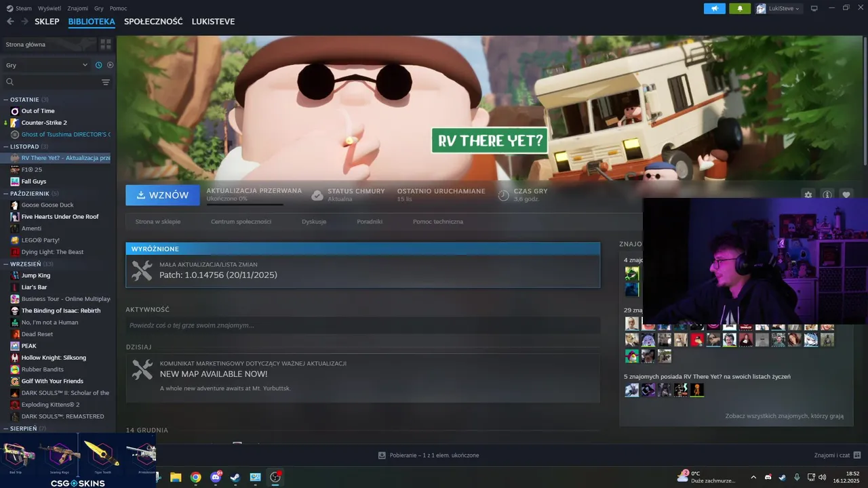Open Zobacz wszystkich znajomych, którzy grają
The image size is (868, 488).
pos(784,415)
